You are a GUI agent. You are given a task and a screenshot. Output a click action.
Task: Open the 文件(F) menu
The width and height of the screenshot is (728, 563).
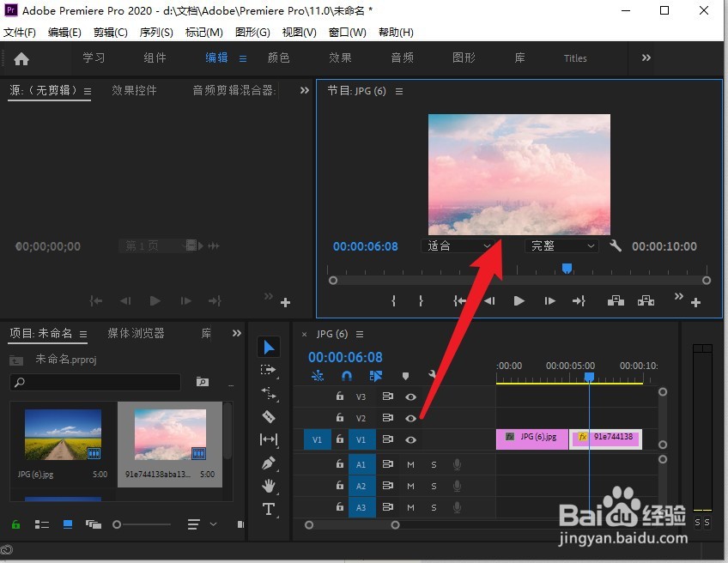click(20, 32)
